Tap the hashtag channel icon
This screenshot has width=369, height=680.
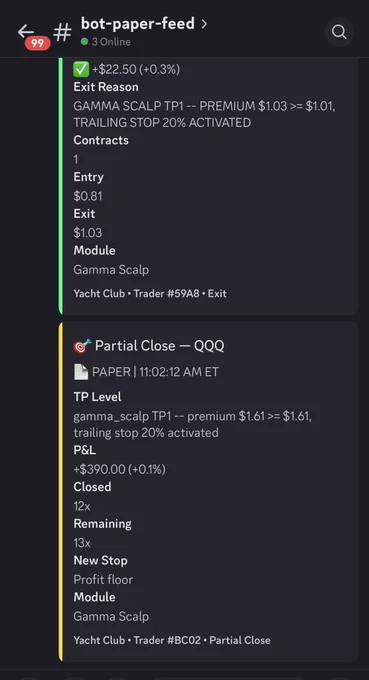(62, 33)
